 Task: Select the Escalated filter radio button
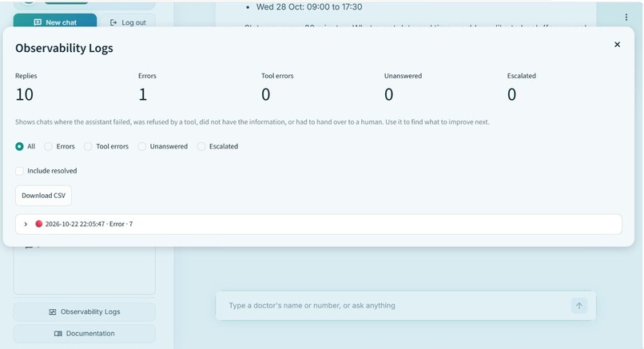pyautogui.click(x=201, y=146)
